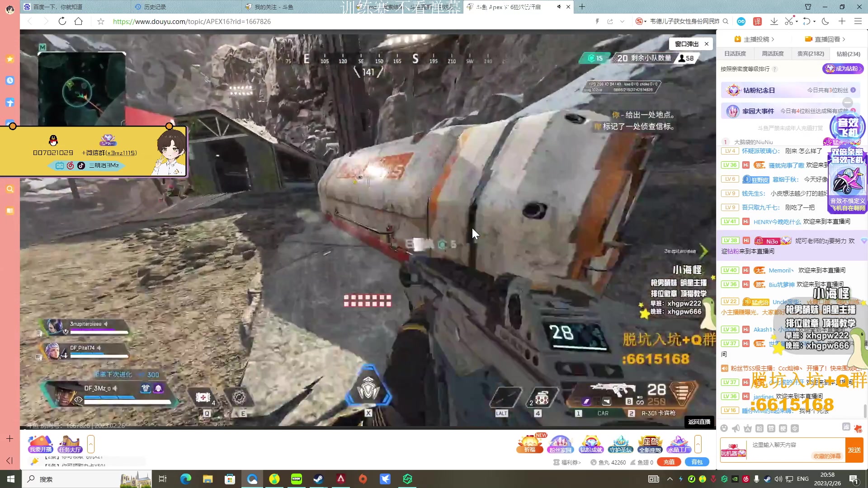
Task: Open the 背包 backpack button
Action: (x=697, y=462)
